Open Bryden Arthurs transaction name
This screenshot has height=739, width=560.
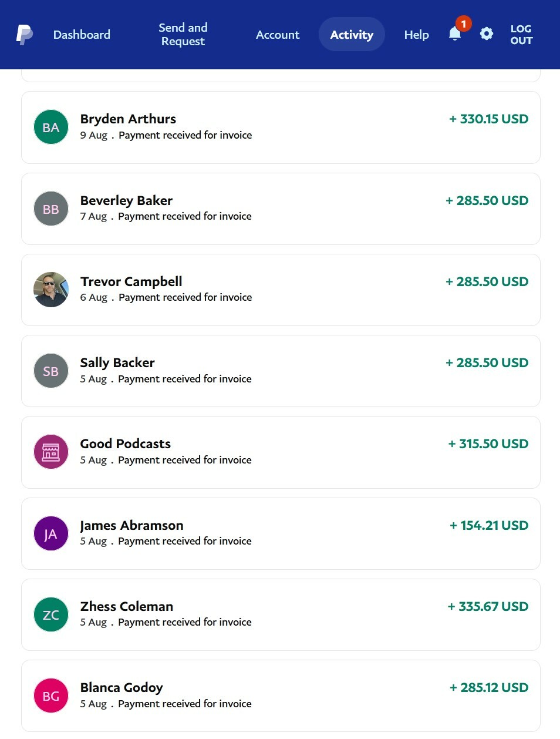128,119
